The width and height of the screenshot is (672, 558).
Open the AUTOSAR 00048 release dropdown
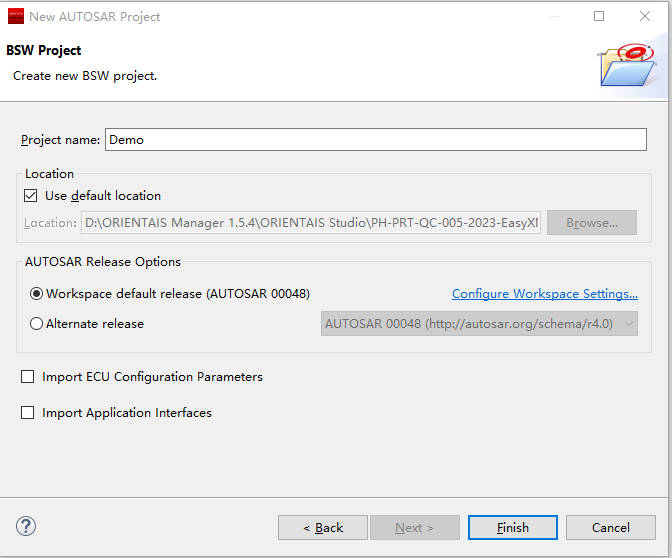[480, 324]
